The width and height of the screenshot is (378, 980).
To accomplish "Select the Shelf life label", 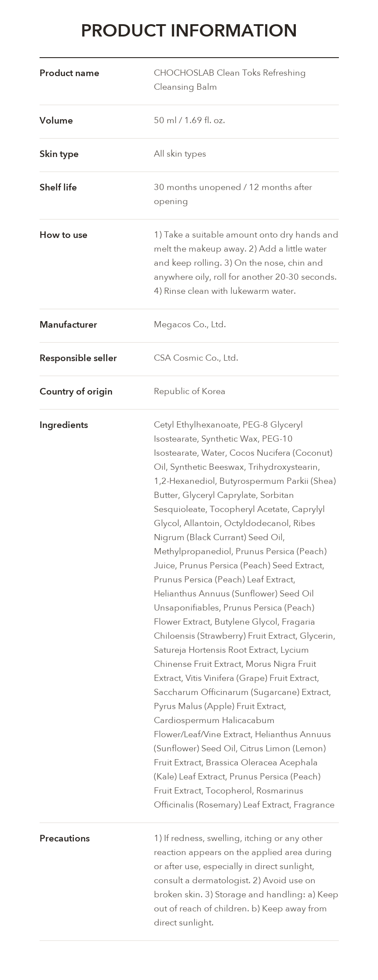I will coord(58,187).
